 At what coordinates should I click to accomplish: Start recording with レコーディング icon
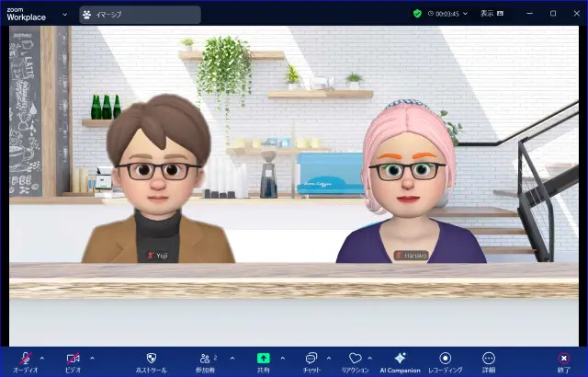[445, 359]
